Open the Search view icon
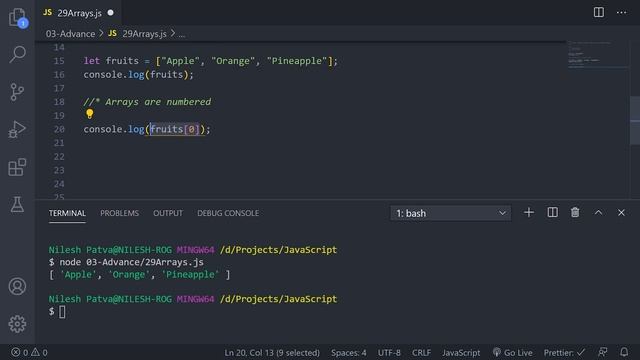The image size is (640, 360). tap(18, 54)
